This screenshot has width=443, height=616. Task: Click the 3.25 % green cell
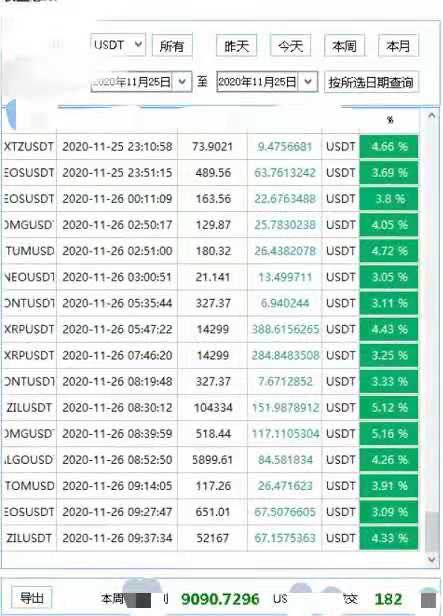coord(389,355)
